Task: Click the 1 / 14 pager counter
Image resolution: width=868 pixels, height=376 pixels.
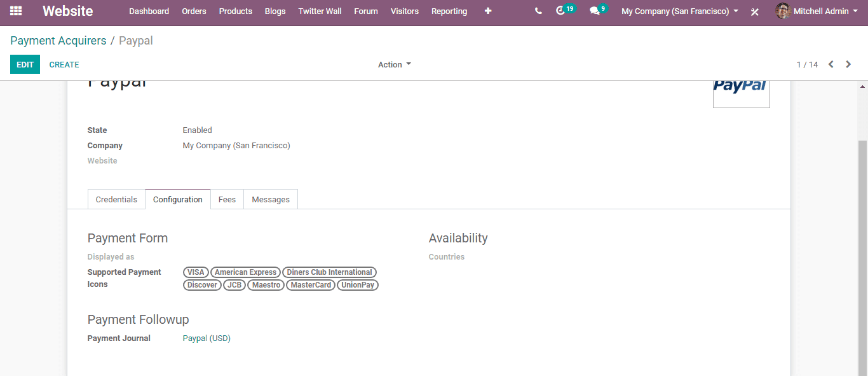Action: pos(807,65)
